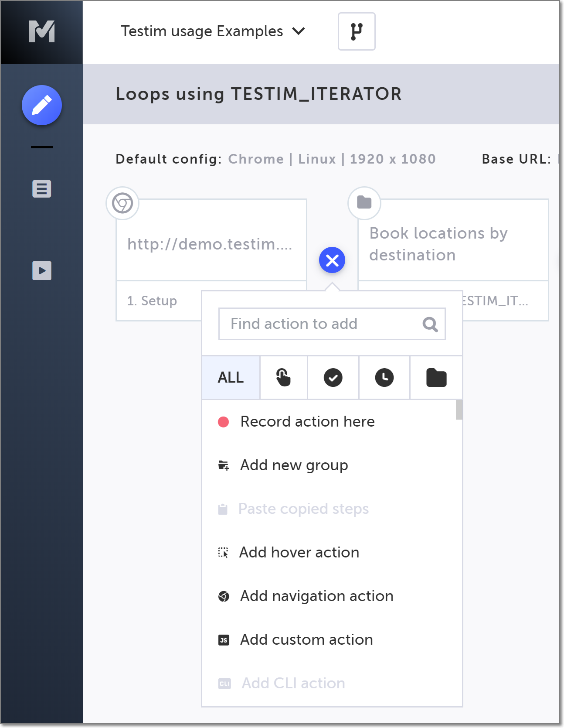The width and height of the screenshot is (564, 728).
Task: Expand the Testim usage Examples project dropdown
Action: click(x=213, y=31)
